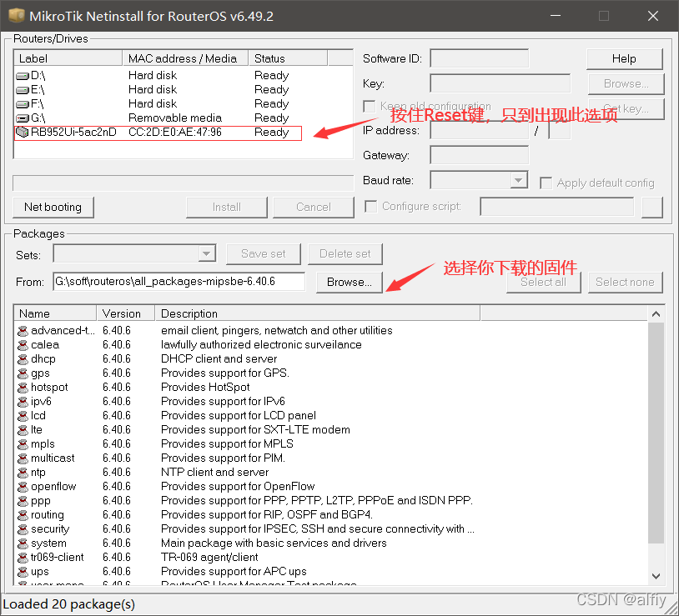
Task: Click the ntp package icon
Action: (x=23, y=473)
